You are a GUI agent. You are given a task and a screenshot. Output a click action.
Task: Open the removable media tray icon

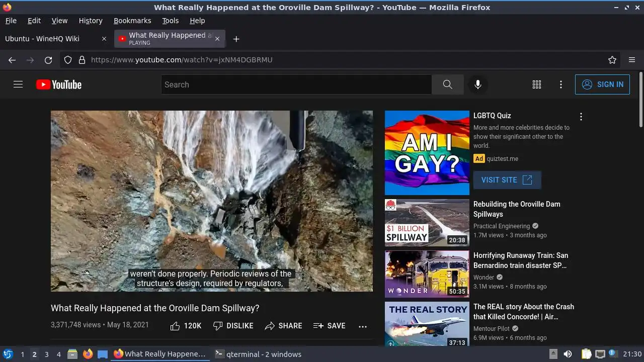(x=553, y=354)
